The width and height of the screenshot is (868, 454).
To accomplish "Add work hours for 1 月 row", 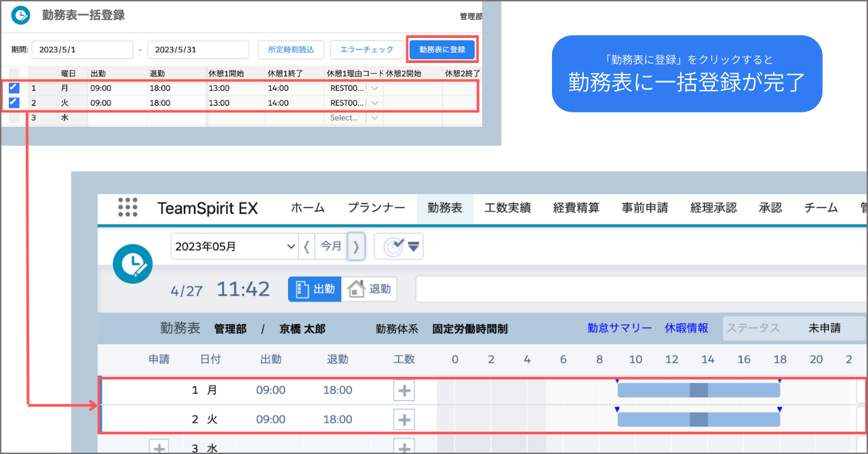I will tap(404, 390).
